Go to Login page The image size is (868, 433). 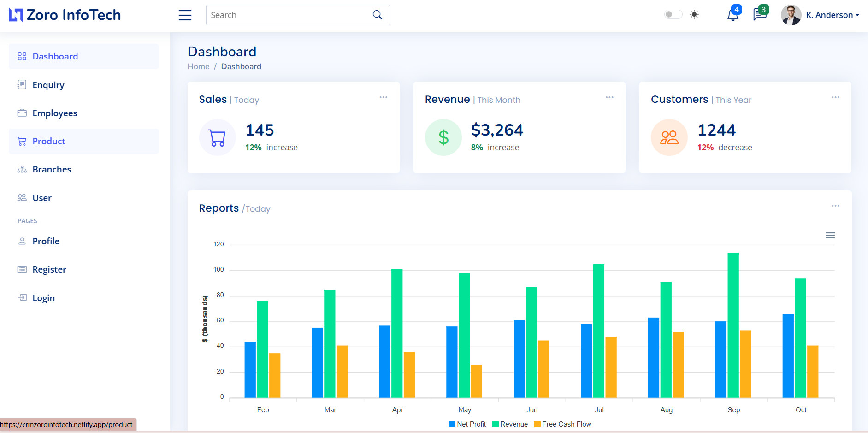[x=83, y=298]
